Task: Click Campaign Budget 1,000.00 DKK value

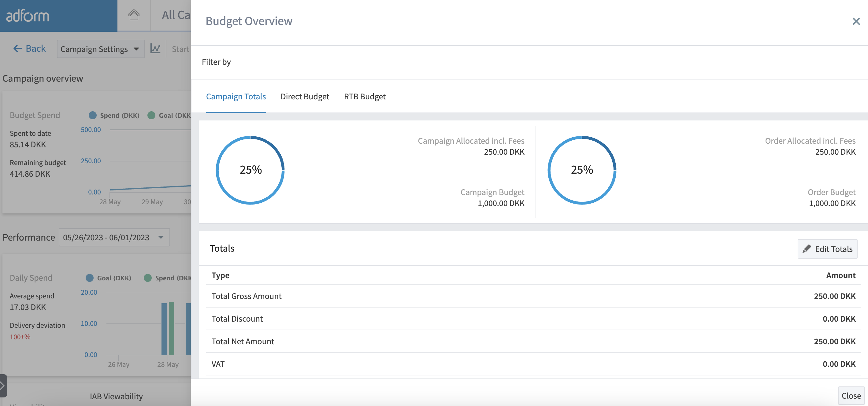Action: [501, 203]
